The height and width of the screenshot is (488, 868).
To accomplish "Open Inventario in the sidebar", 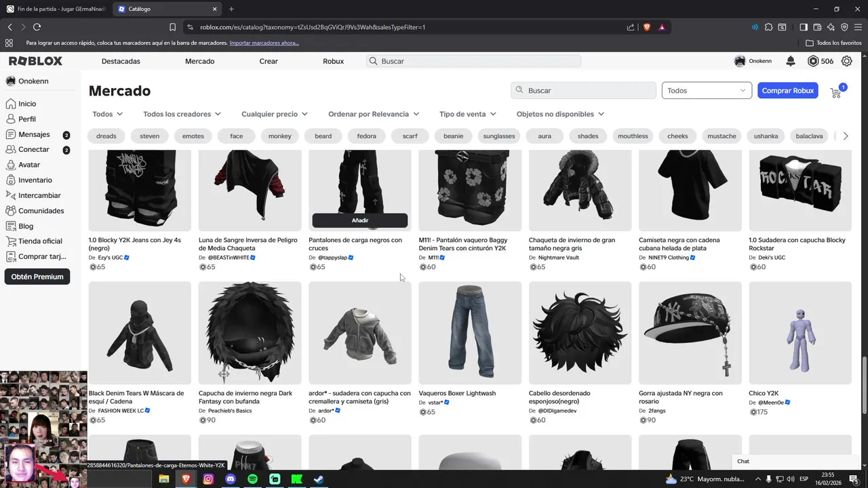I will tap(35, 180).
